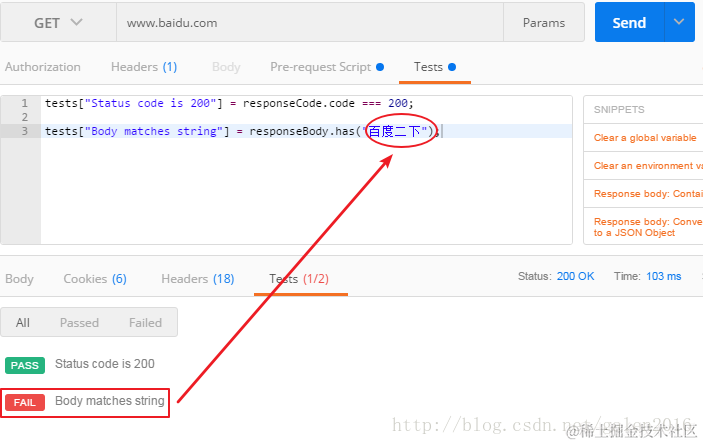Send the request

629,22
